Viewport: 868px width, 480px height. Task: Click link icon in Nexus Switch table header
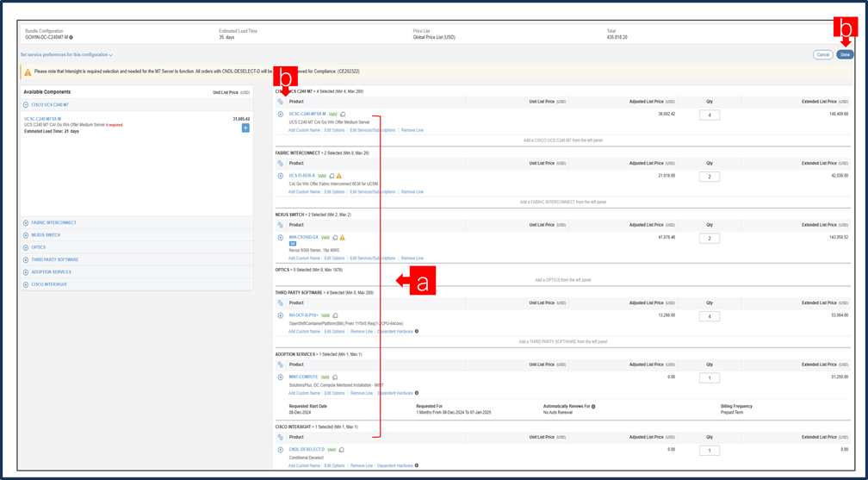click(280, 225)
